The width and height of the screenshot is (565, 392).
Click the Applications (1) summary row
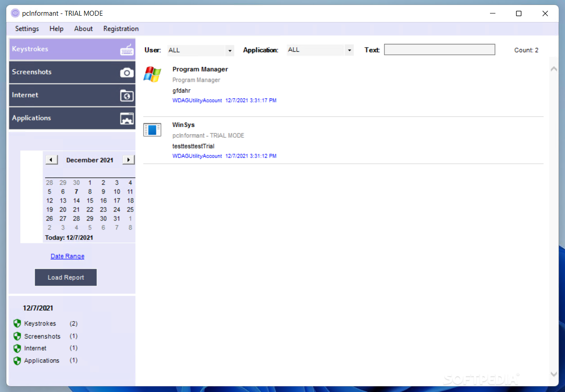(46, 361)
